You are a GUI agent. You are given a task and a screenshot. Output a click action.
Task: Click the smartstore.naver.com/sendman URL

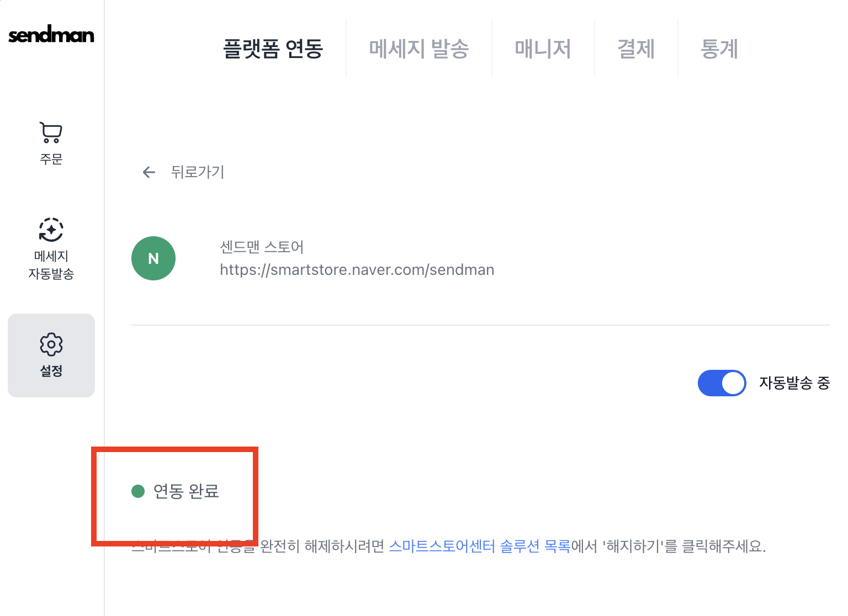coord(357,270)
